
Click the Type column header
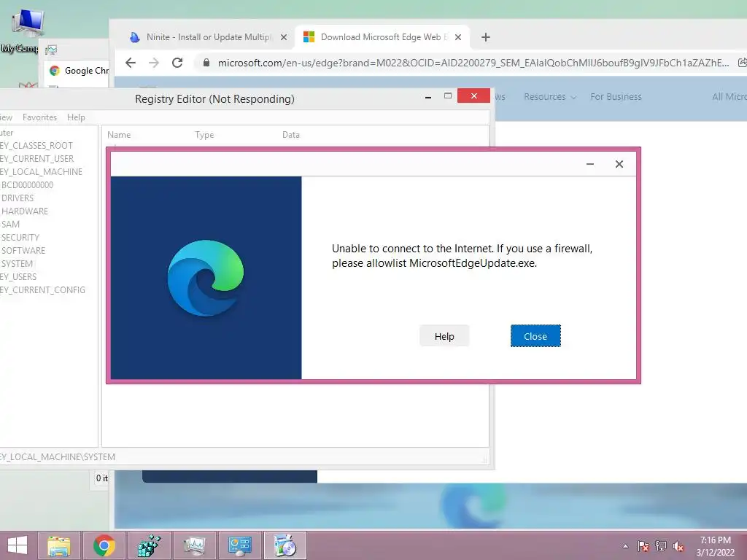click(204, 135)
